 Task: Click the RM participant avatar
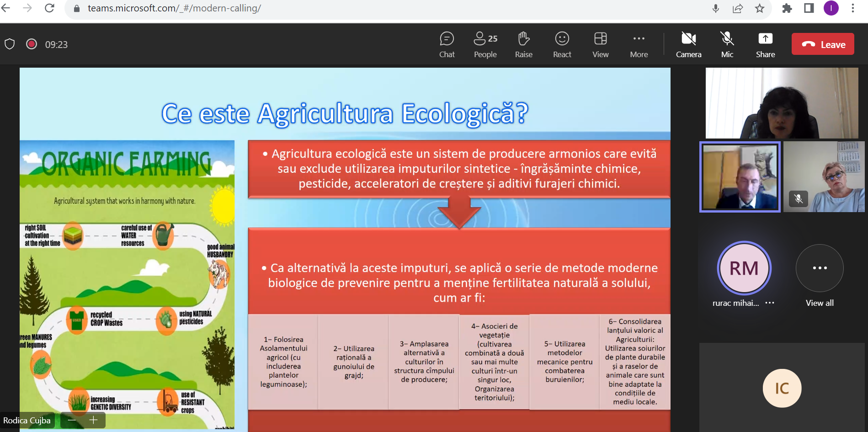[744, 268]
